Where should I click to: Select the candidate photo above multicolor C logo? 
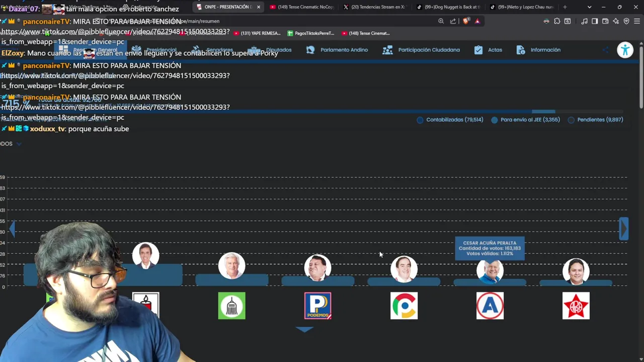tap(404, 269)
